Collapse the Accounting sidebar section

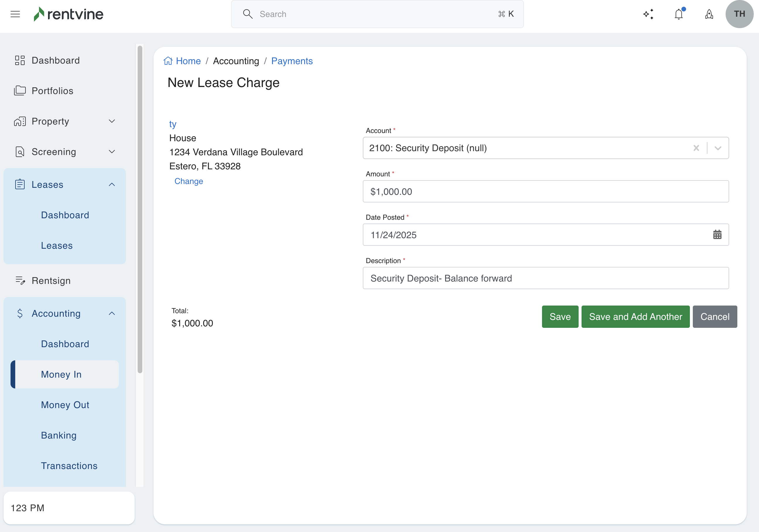(112, 313)
